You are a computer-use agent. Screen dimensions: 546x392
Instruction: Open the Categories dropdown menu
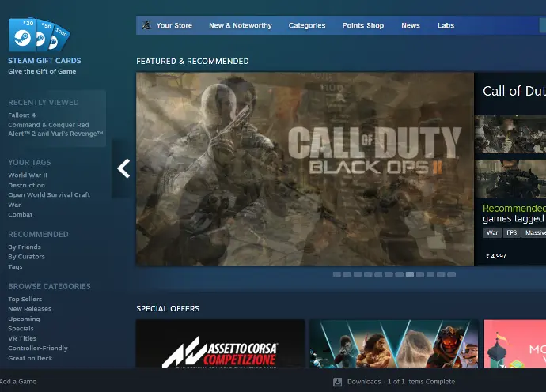click(x=306, y=25)
